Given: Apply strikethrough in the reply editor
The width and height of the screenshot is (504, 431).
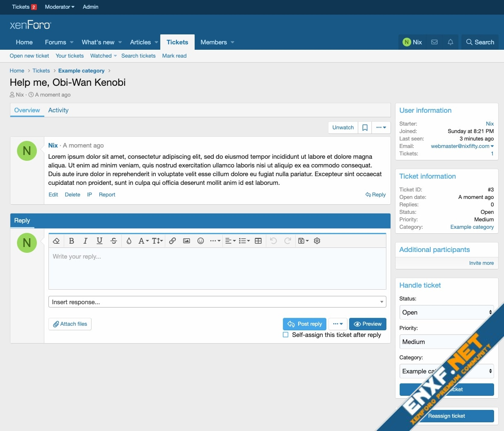Looking at the screenshot, I should (x=114, y=241).
